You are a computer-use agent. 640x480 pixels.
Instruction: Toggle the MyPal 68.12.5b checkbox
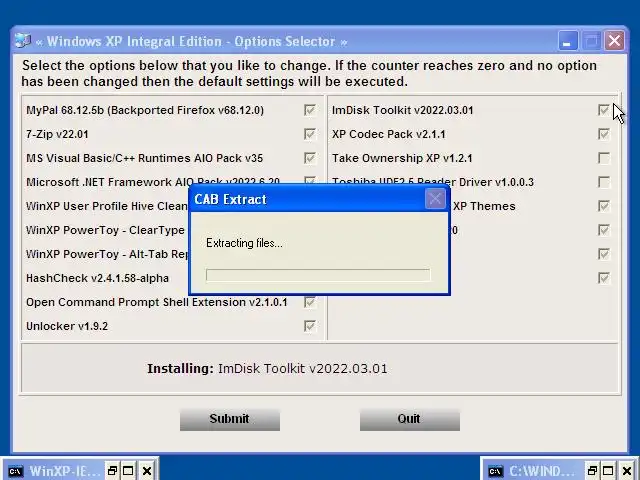click(x=310, y=110)
